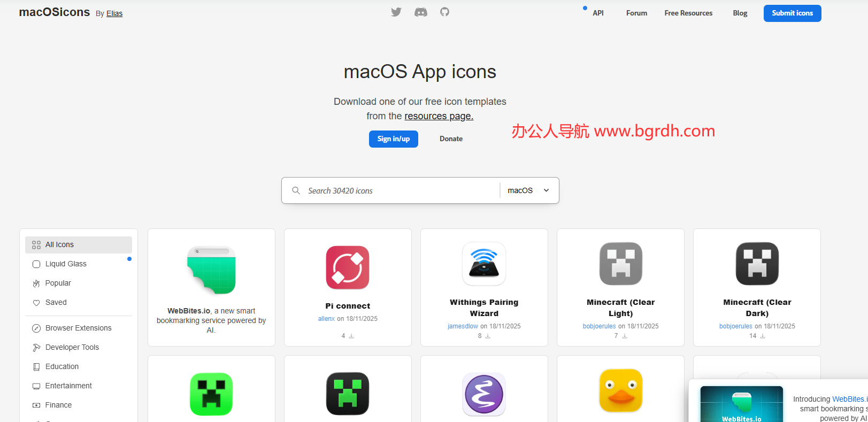
Task: Click the Browser Extensions compass icon
Action: [x=36, y=328]
